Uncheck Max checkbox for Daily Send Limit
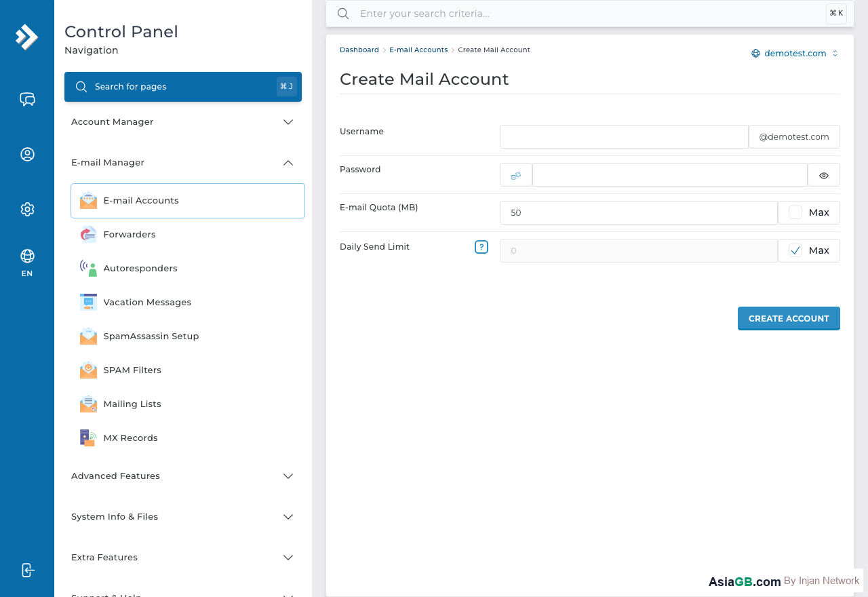 point(795,251)
